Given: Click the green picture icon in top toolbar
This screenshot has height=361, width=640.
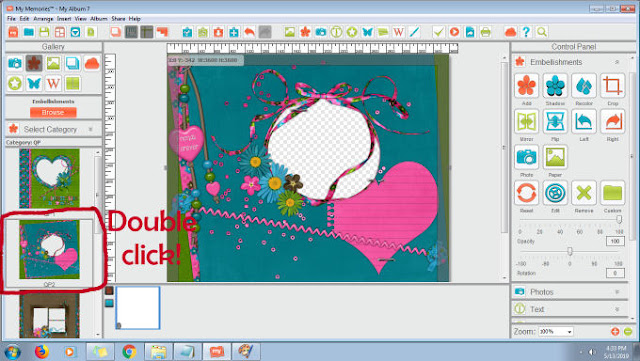Looking at the screenshot, I should coord(290,32).
